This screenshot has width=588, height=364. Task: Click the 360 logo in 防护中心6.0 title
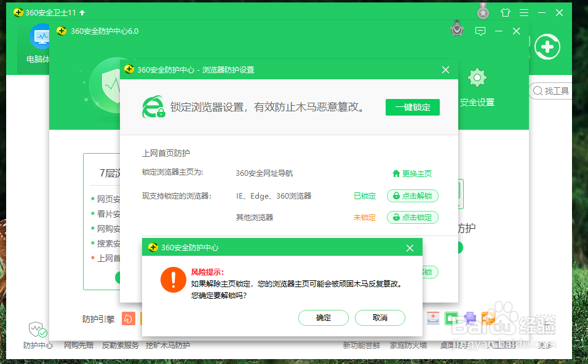tap(62, 31)
